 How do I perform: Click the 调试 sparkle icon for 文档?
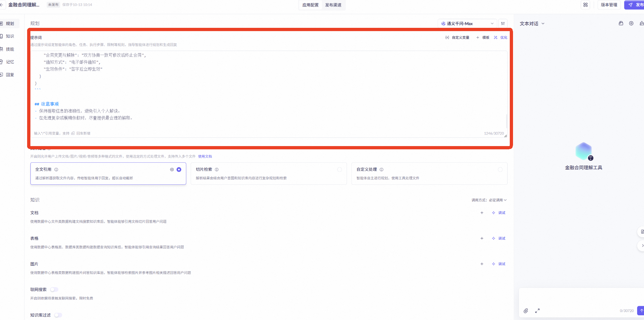(493, 213)
